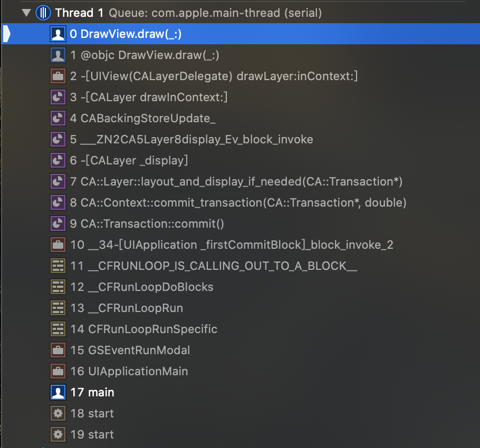Click the current frame instruction pointer arrow
Screen dimensions: 480x448
click(x=7, y=34)
